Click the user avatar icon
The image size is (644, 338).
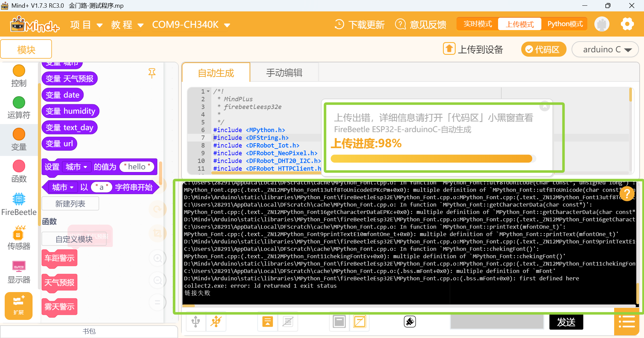(602, 24)
